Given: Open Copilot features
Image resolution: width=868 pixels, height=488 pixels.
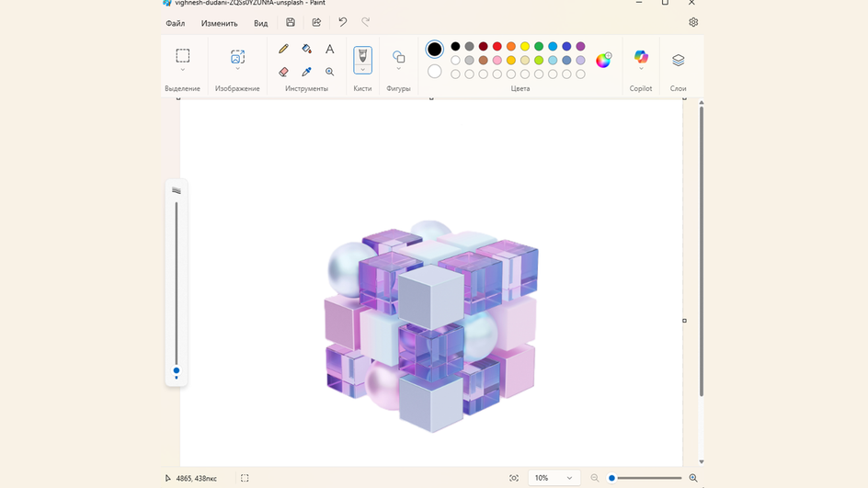Looking at the screenshot, I should [641, 56].
